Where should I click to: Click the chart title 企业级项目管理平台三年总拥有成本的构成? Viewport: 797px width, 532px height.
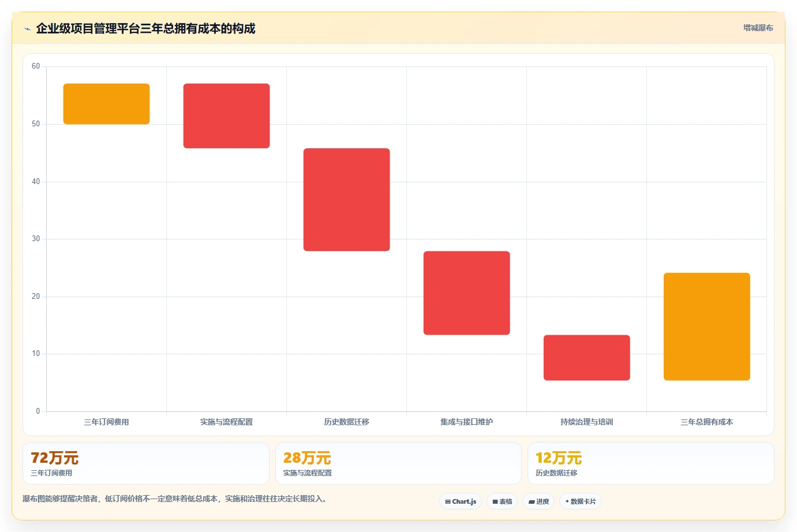click(145, 29)
